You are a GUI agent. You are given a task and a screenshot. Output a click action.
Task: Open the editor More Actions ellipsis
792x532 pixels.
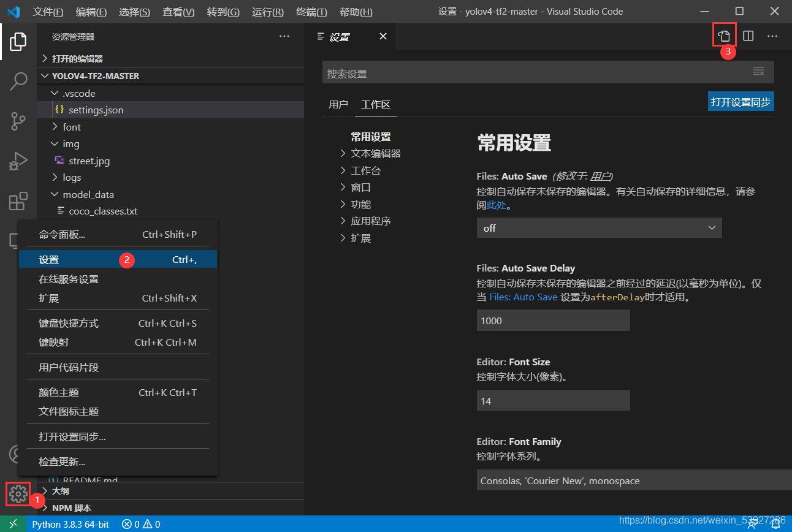click(772, 36)
